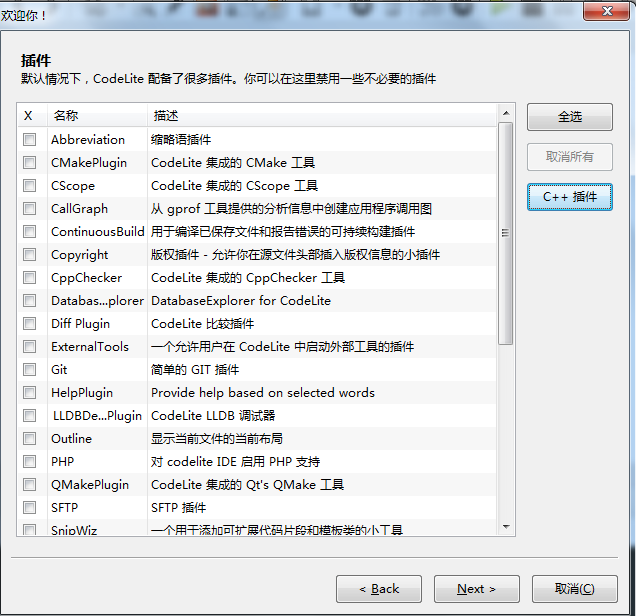Select the Abbreviation plugin name
This screenshot has height=616, width=636.
pos(88,140)
